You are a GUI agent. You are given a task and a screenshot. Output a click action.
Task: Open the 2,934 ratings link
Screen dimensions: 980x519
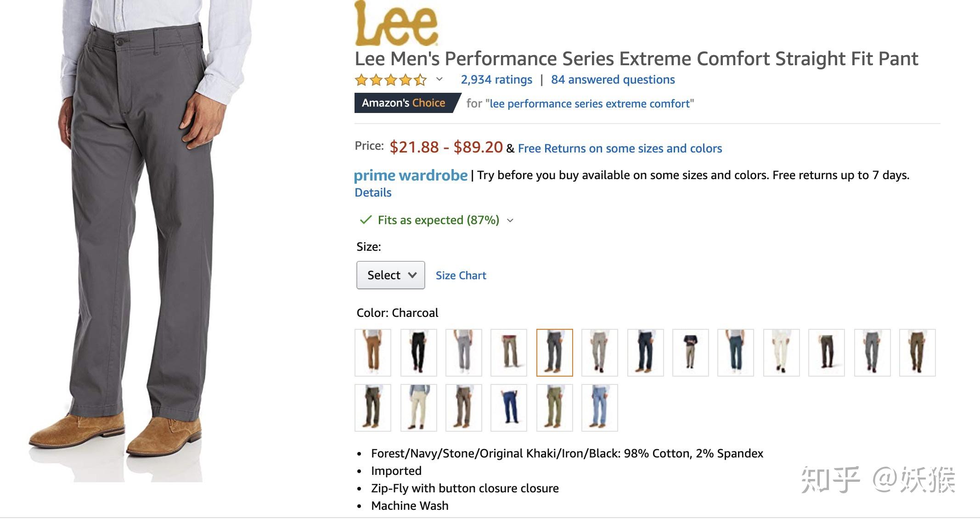496,80
